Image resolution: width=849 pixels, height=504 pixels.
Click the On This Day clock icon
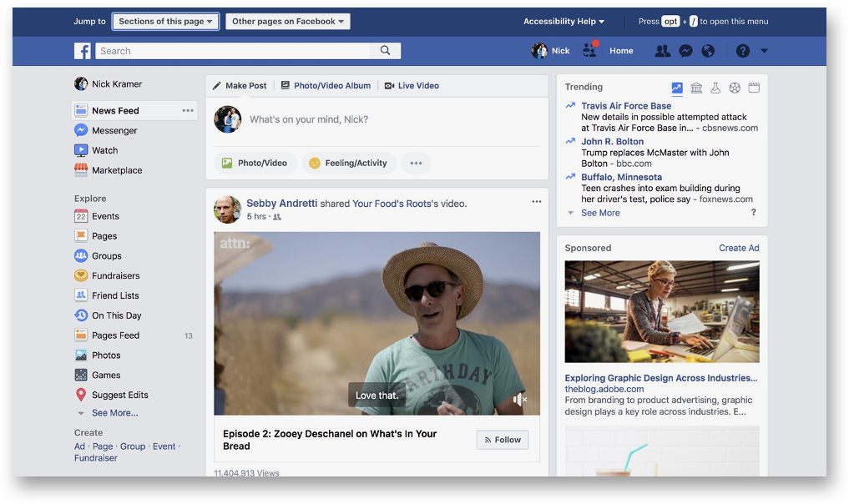[x=81, y=315]
